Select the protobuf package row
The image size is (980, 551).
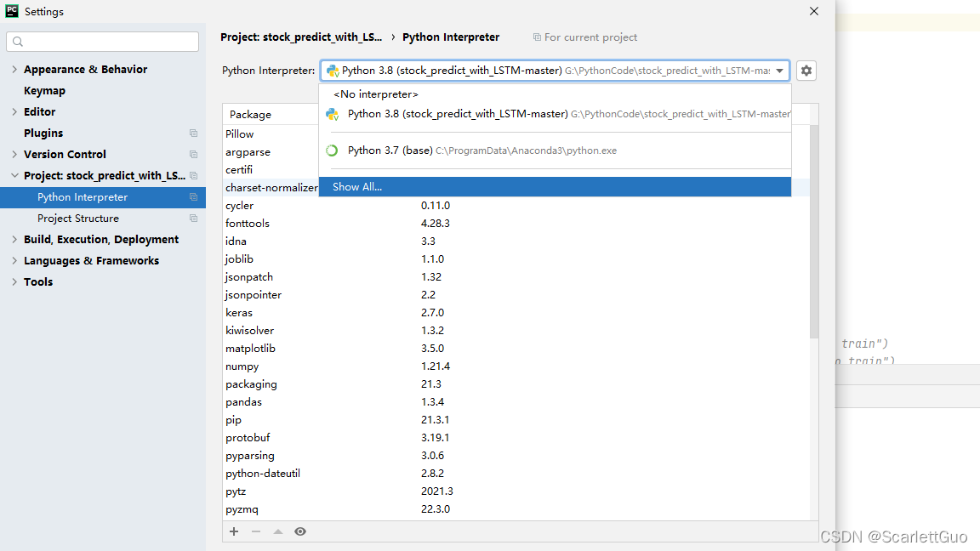pos(516,437)
